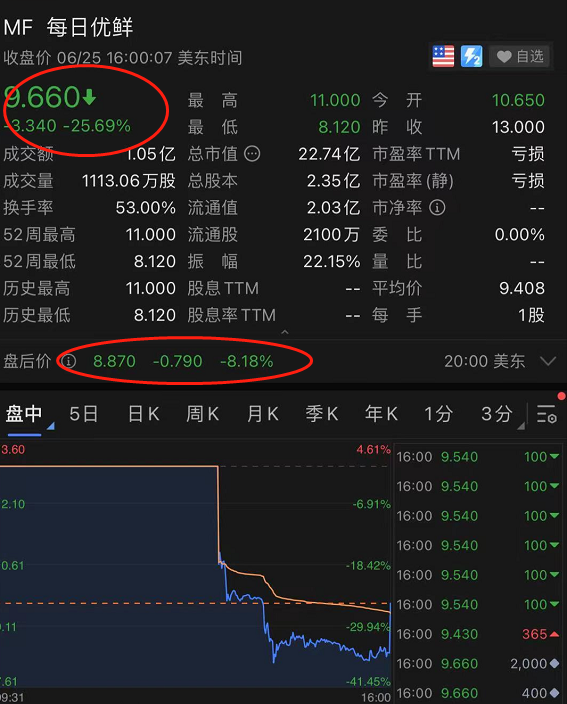Open info icon next to 市净率

tap(437, 207)
